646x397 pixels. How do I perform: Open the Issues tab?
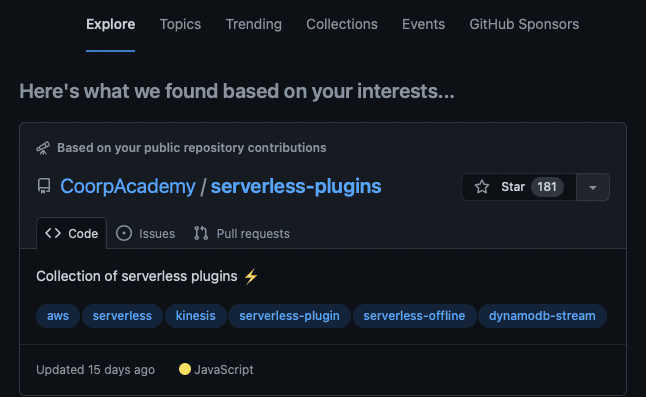coord(145,234)
